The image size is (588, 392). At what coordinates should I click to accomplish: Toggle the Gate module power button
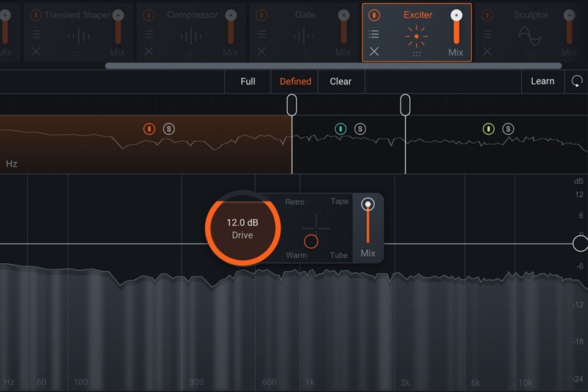pos(262,15)
